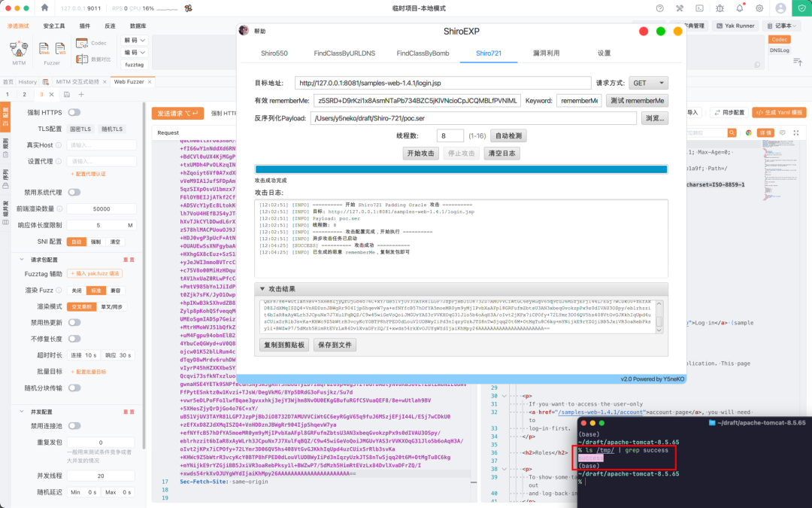Image resolution: width=812 pixels, height=508 pixels.
Task: Add a new fuzzer sub-tab with plus icon
Action: tap(81, 94)
